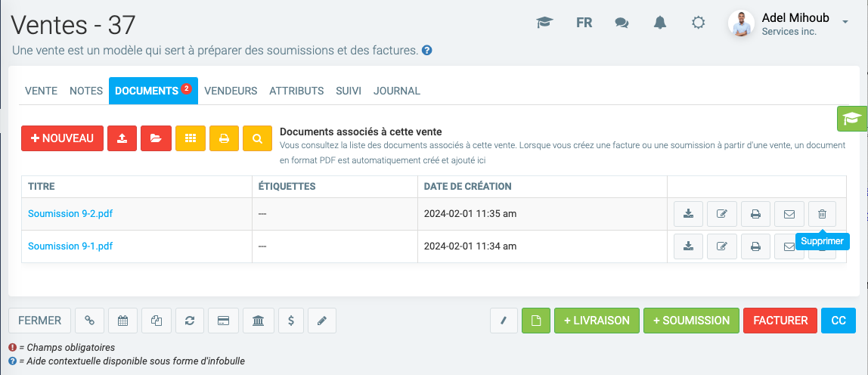Email Soumission 9-2.pdf using envelope icon

[789, 214]
